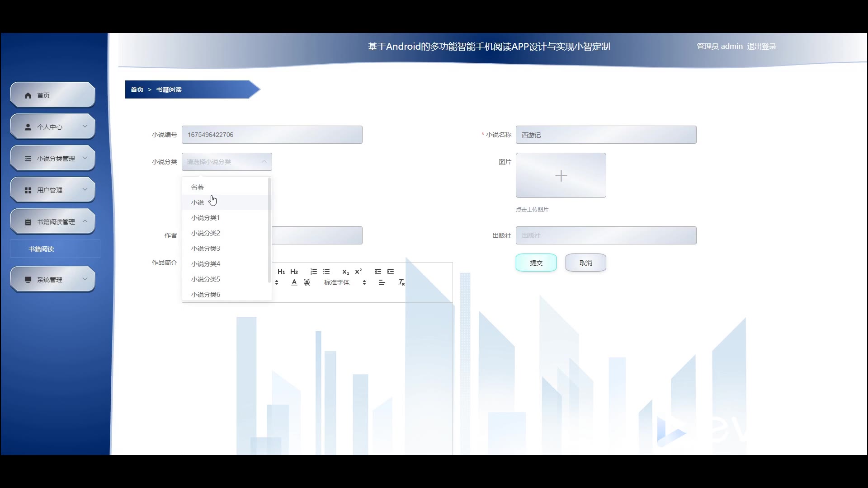868x488 pixels.
Task: Open the text alignment picker
Action: point(382,282)
